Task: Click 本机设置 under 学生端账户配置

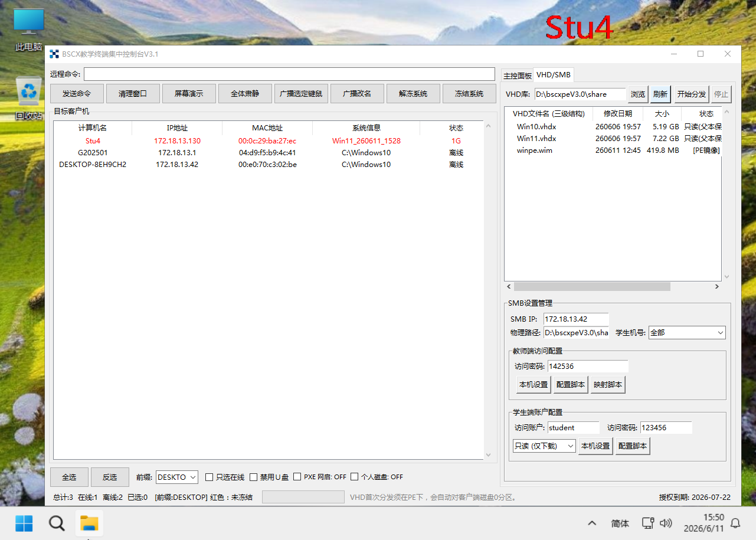Action: click(595, 446)
